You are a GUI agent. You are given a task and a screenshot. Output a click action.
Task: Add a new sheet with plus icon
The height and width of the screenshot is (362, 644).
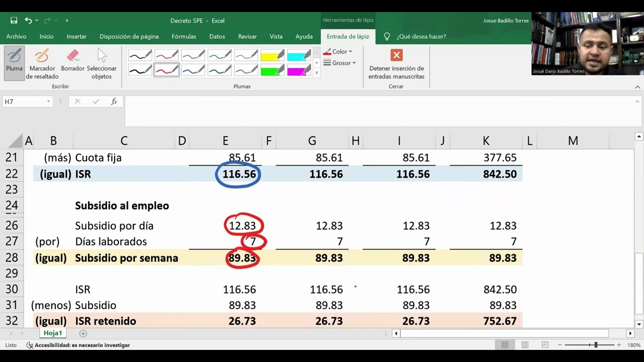(83, 333)
